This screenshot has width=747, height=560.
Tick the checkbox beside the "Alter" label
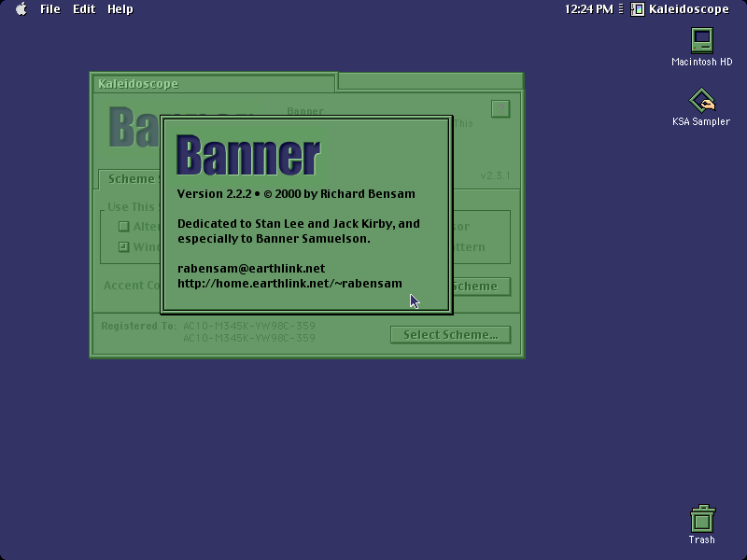(x=124, y=226)
